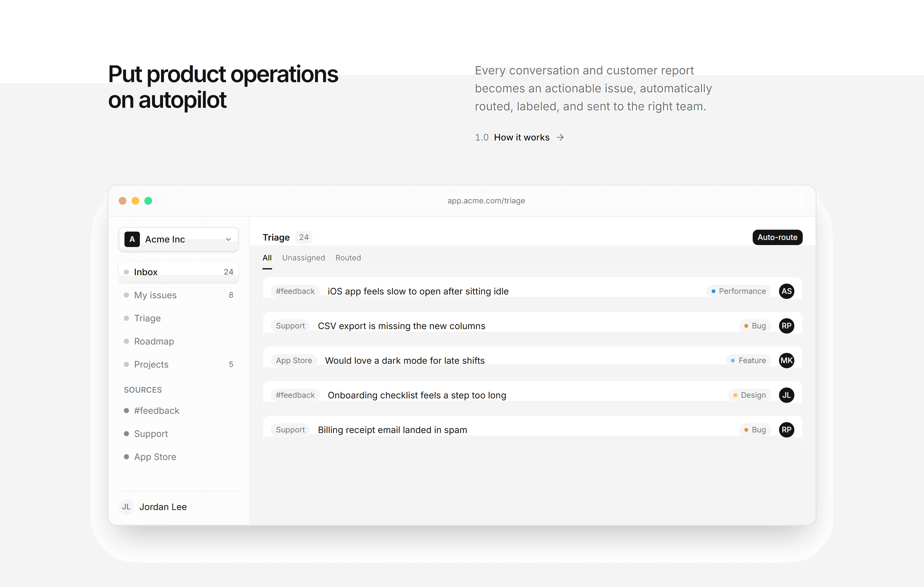Viewport: 924px width, 587px height.
Task: Click the Design label tag
Action: pos(749,395)
